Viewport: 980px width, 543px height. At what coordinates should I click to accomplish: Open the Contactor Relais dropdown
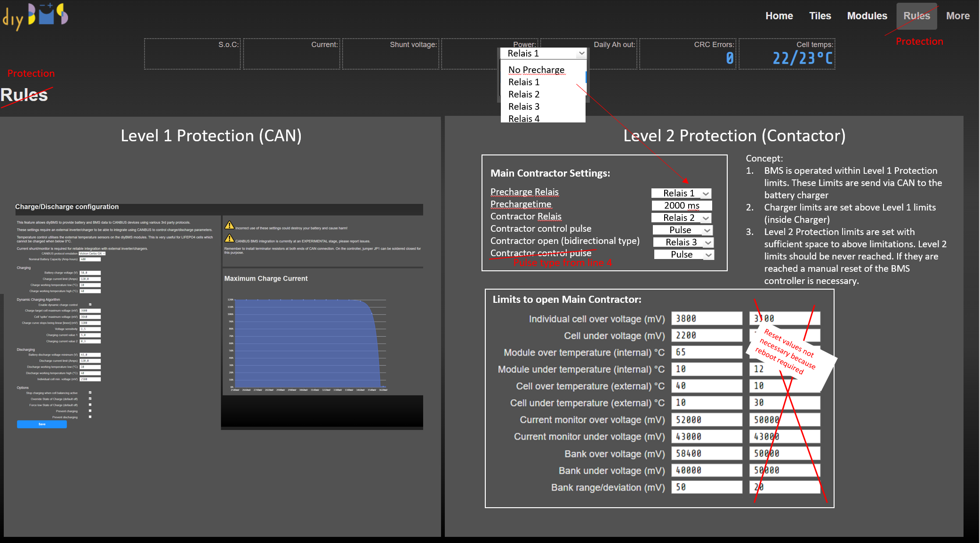pyautogui.click(x=681, y=218)
